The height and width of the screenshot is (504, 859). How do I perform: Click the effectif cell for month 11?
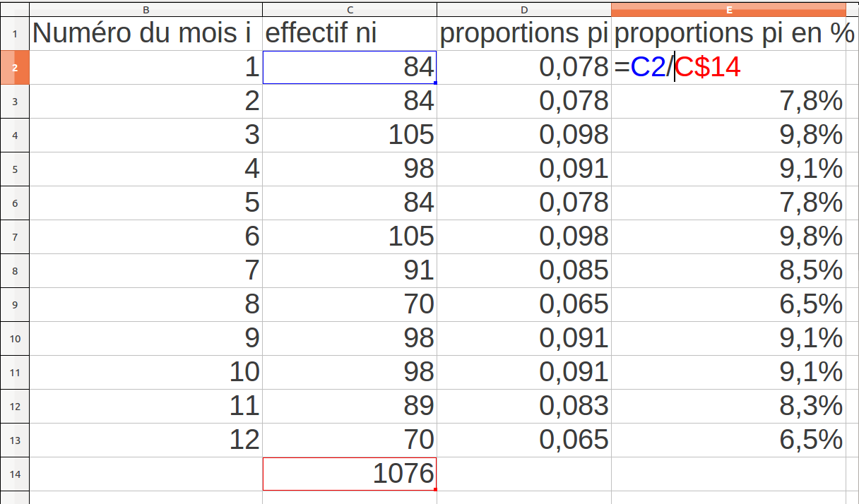(x=350, y=406)
